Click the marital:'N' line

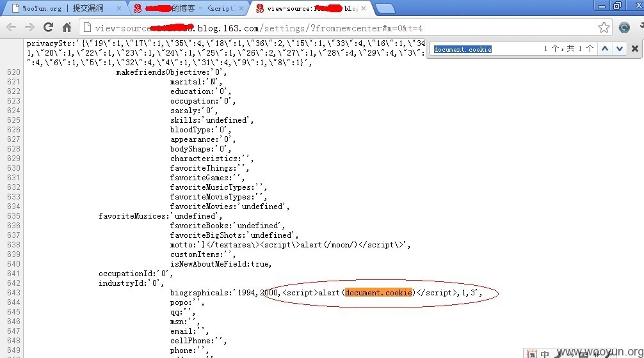click(x=196, y=82)
